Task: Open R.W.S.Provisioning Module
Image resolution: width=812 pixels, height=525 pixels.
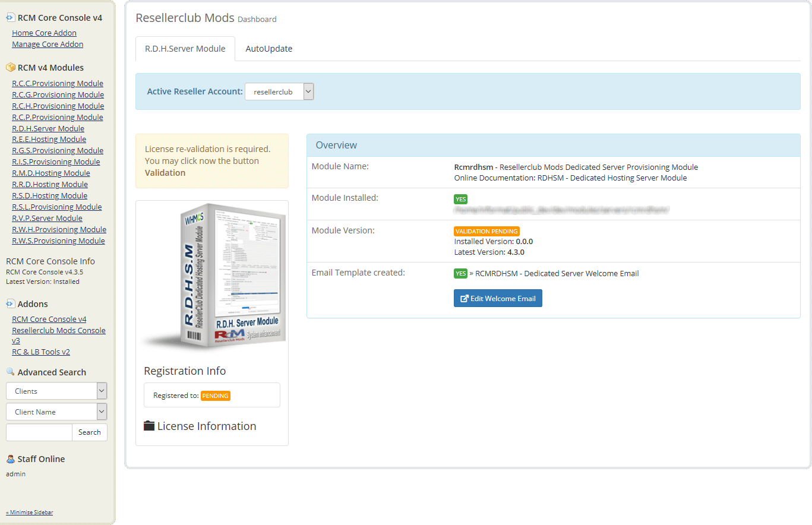Action: 58,241
